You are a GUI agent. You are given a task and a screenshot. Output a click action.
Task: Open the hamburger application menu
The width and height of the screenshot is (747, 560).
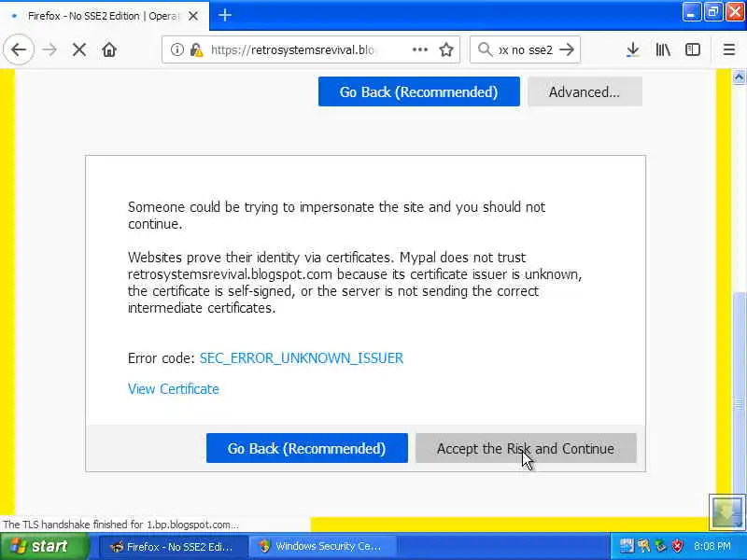(x=729, y=49)
